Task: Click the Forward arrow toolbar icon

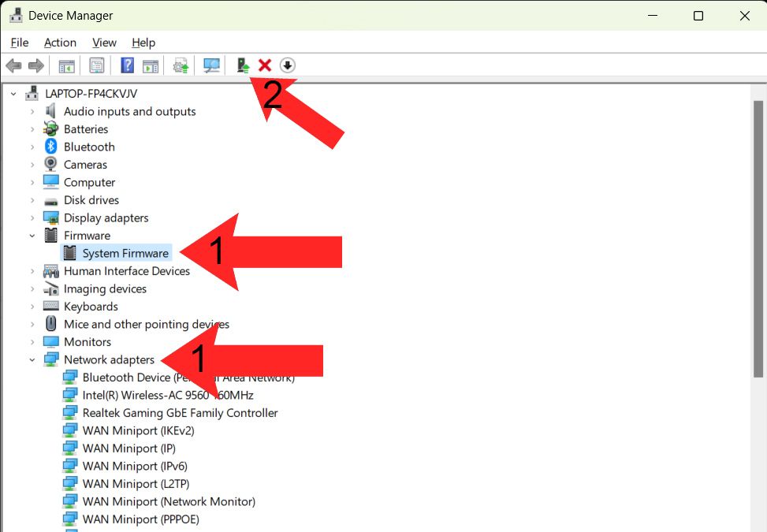Action: (35, 65)
